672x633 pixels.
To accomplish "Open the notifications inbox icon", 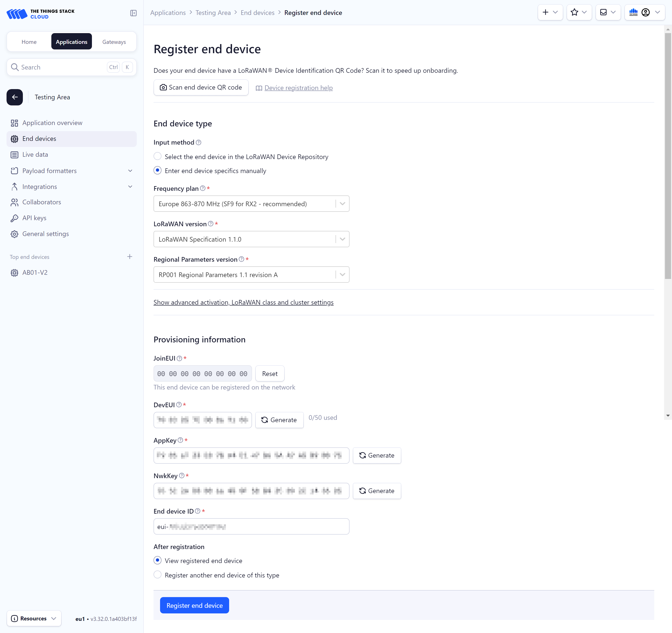I will 604,12.
